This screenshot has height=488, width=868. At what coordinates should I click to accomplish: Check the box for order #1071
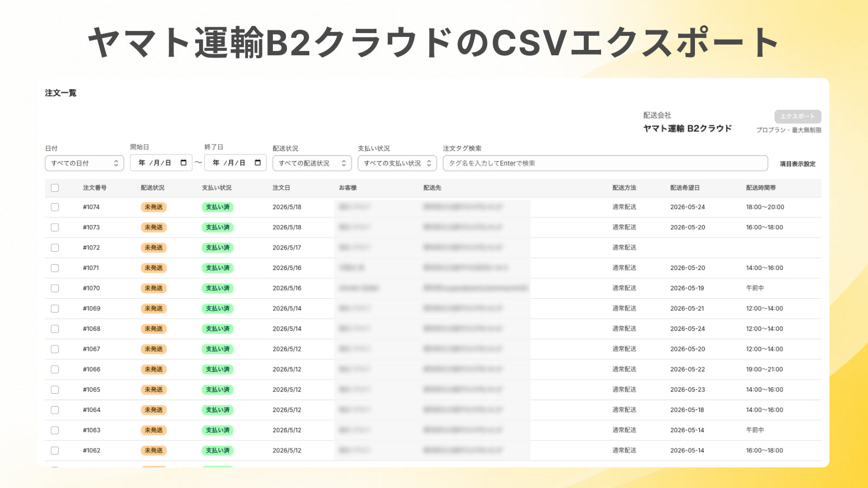pyautogui.click(x=55, y=268)
